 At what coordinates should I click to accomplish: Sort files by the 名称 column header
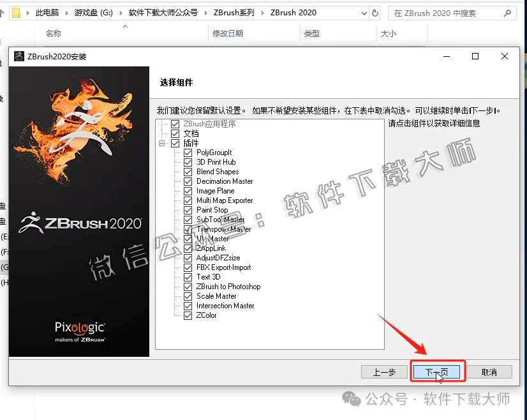click(53, 34)
